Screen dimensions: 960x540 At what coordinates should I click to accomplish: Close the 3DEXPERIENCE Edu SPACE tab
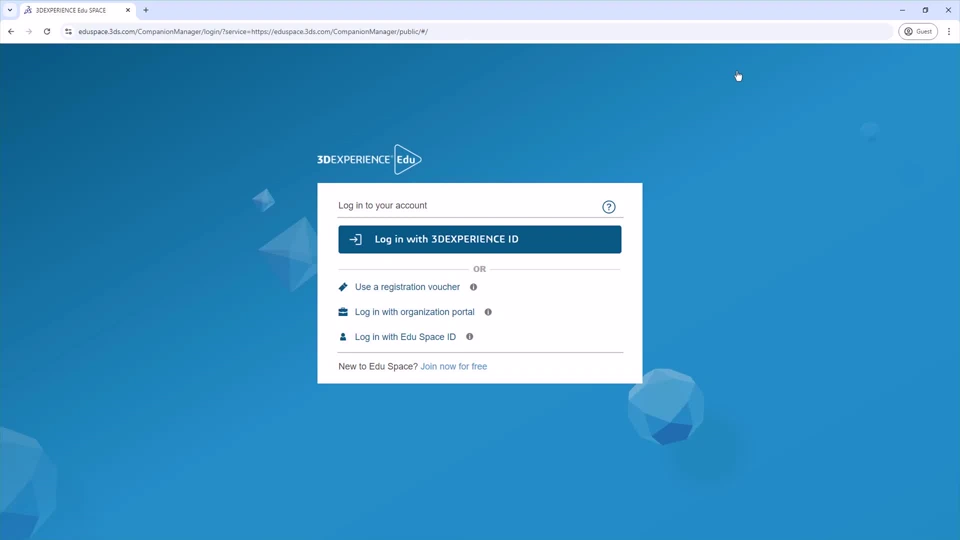tap(128, 10)
